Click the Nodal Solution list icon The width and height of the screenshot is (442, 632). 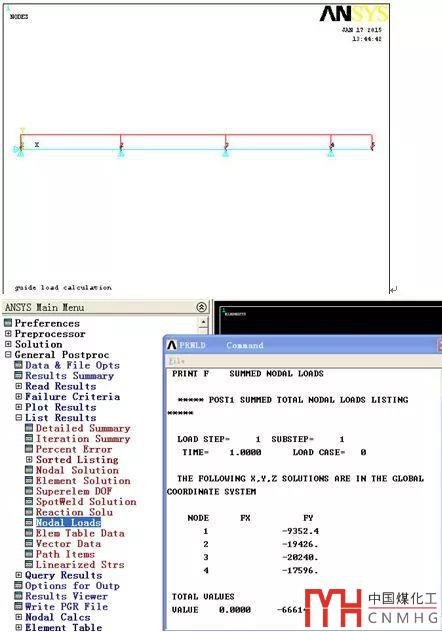29,470
